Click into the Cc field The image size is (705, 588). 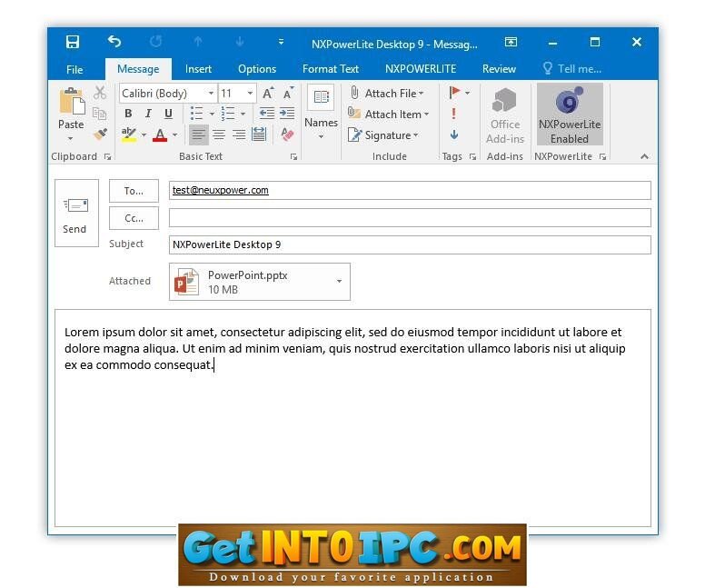pos(410,218)
